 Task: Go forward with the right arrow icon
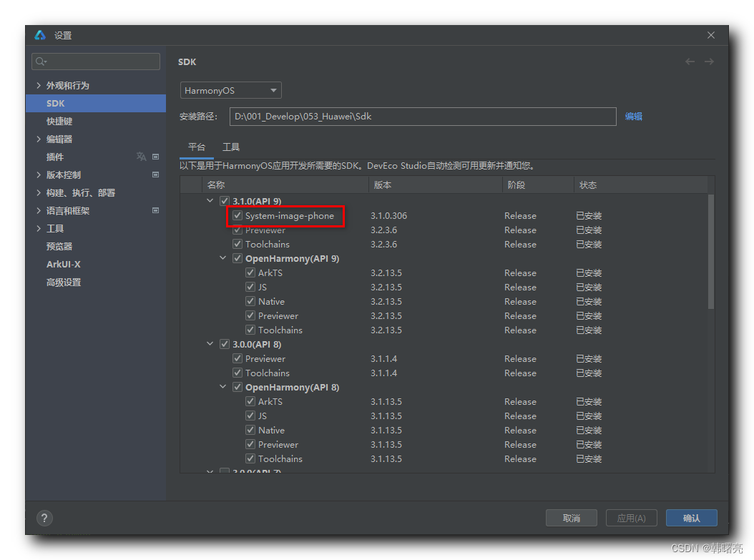pyautogui.click(x=709, y=62)
